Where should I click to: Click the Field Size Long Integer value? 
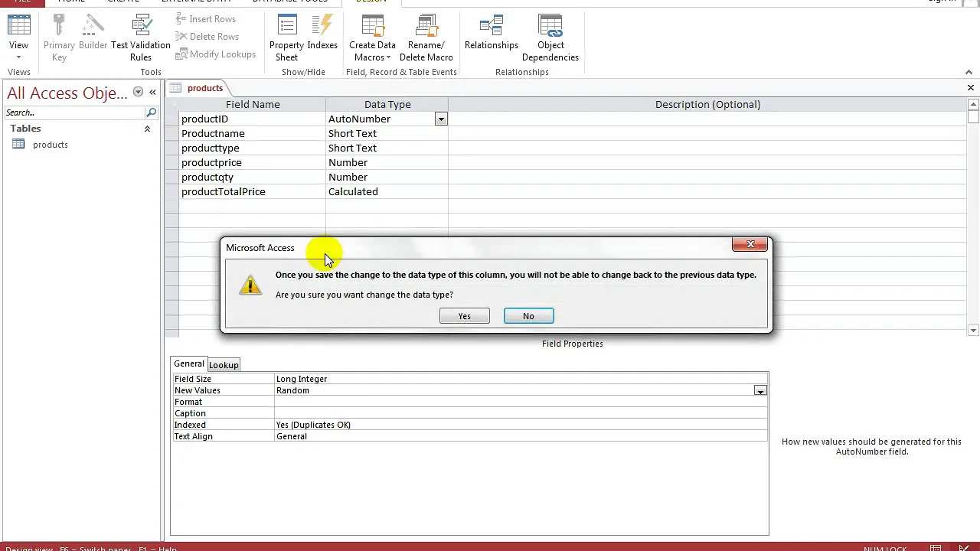[x=521, y=379]
